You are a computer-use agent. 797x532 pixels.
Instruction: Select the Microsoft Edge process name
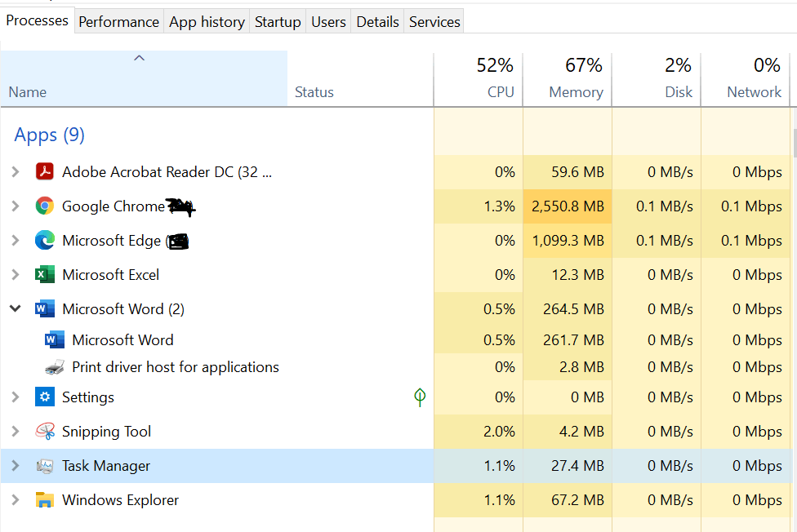coord(111,241)
